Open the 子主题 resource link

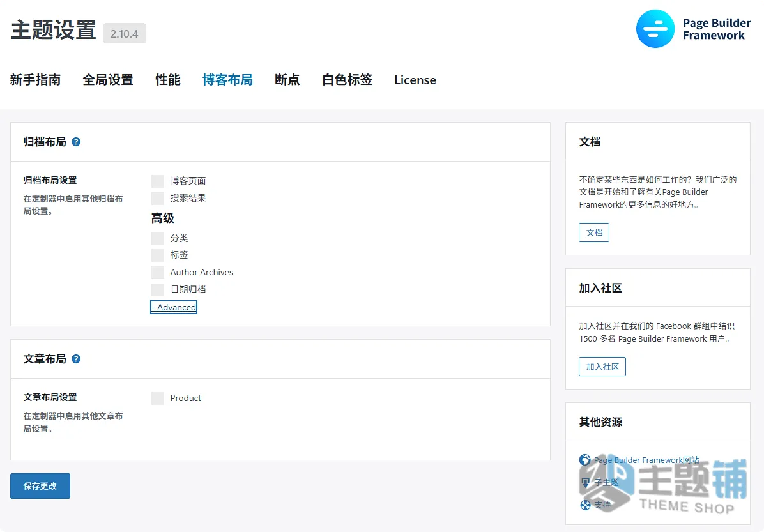[606, 482]
